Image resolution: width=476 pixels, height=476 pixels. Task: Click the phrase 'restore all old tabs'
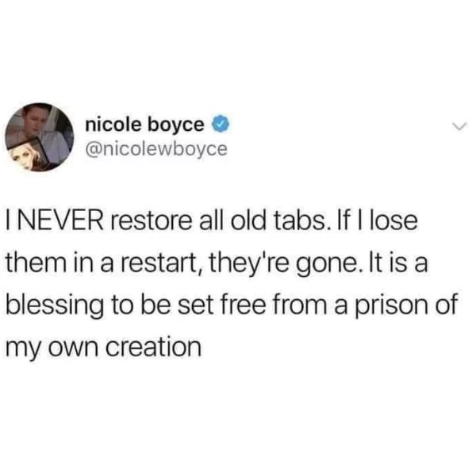point(218,221)
